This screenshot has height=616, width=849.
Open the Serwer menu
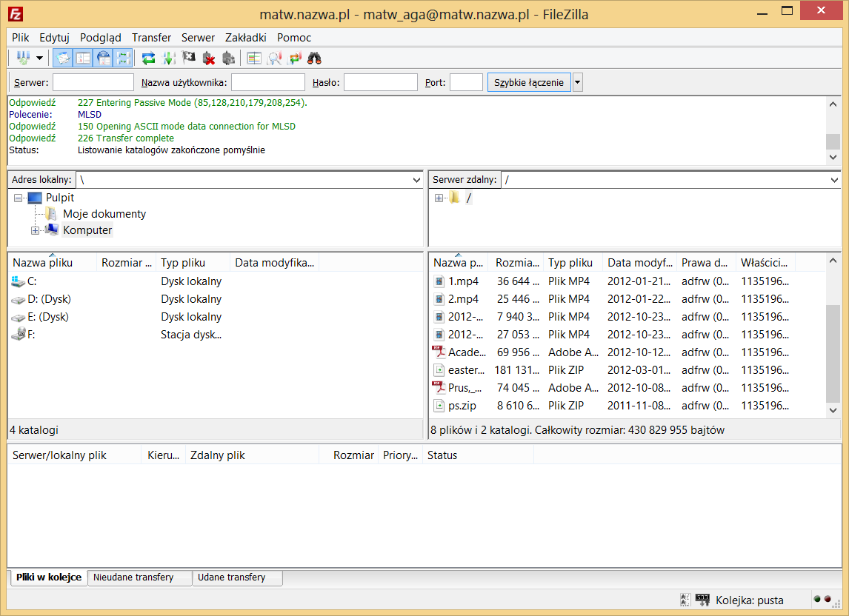(x=198, y=37)
